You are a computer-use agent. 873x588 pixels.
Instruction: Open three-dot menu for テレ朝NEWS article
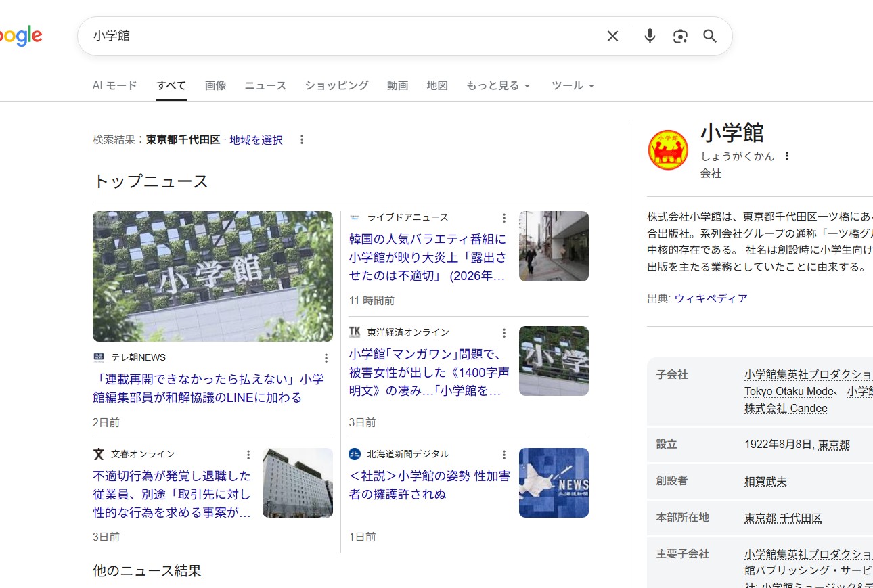tap(326, 358)
